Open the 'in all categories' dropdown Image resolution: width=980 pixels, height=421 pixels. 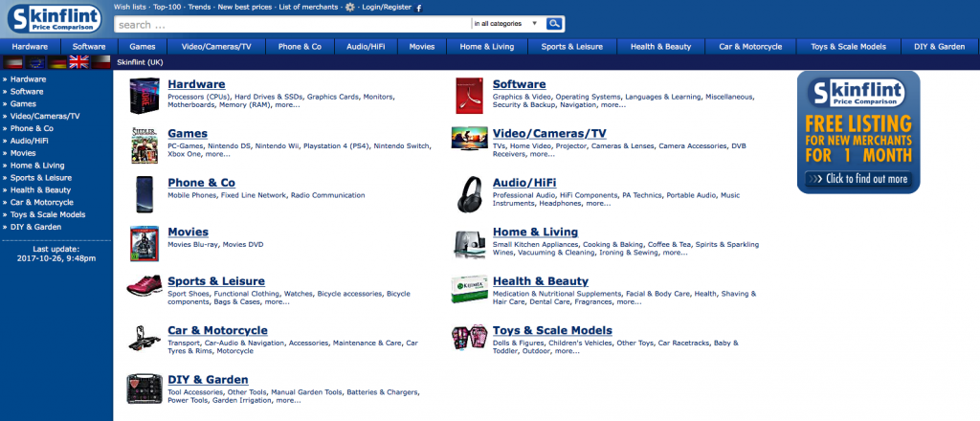pyautogui.click(x=505, y=24)
